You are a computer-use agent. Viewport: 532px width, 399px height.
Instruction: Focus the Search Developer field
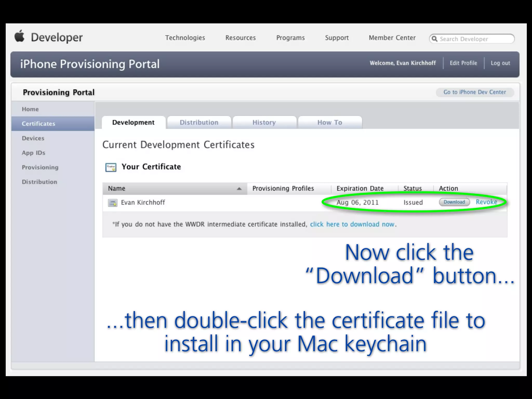click(x=472, y=39)
